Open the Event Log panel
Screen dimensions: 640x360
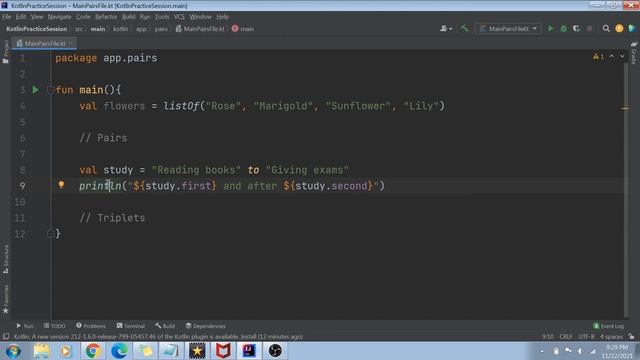[608, 326]
